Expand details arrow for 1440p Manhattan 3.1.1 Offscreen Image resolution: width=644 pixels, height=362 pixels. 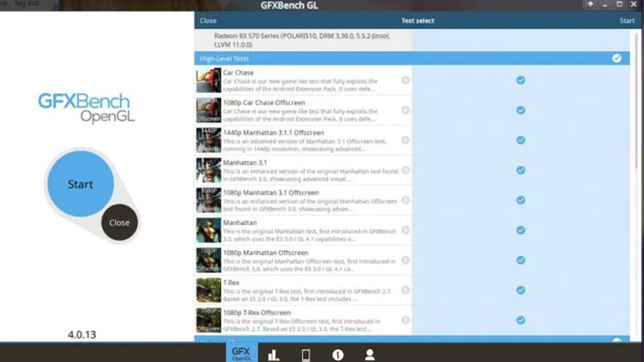click(x=406, y=140)
